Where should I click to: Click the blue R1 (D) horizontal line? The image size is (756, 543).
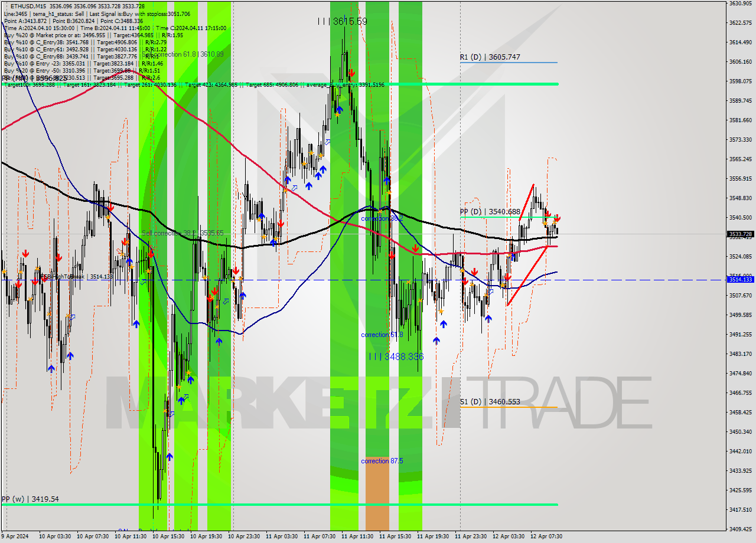(x=509, y=63)
